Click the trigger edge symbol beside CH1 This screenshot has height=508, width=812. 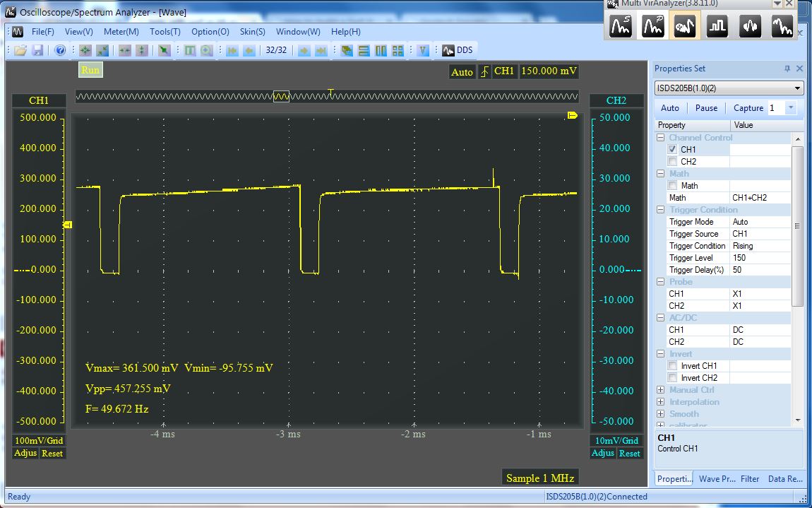tap(484, 71)
